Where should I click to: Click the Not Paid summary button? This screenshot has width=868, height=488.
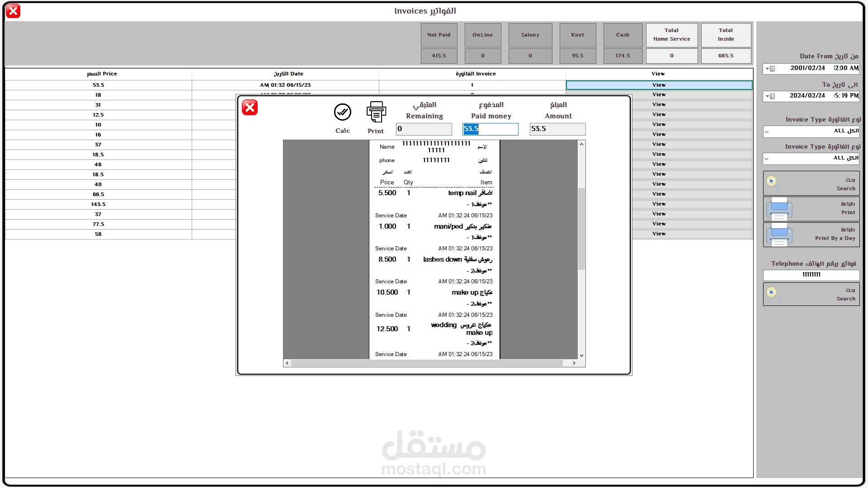pos(439,35)
